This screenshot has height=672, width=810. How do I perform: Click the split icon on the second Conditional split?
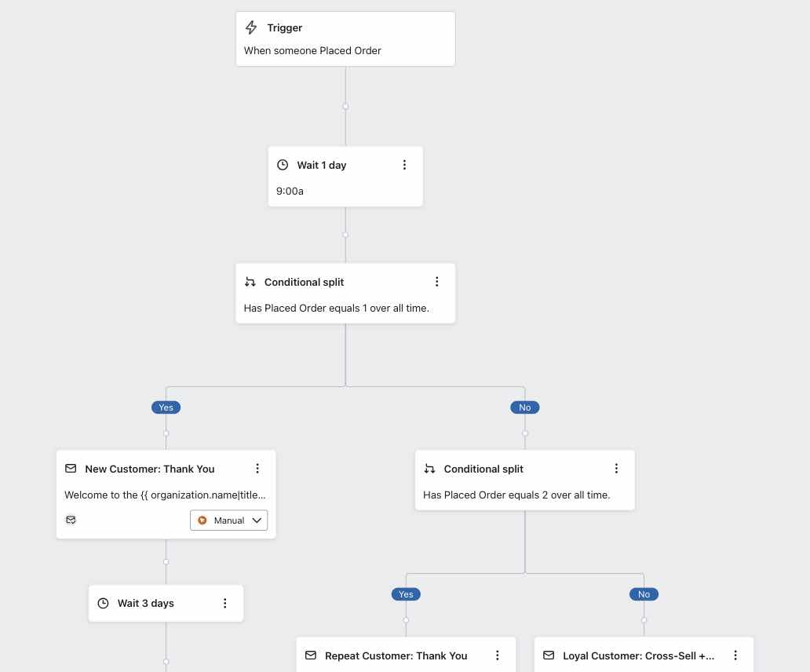[x=429, y=469]
